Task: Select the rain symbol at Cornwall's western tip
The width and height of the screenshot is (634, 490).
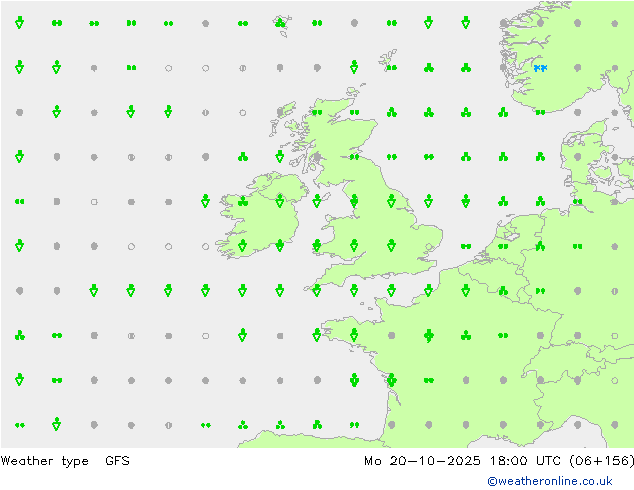Action: pyautogui.click(x=317, y=289)
